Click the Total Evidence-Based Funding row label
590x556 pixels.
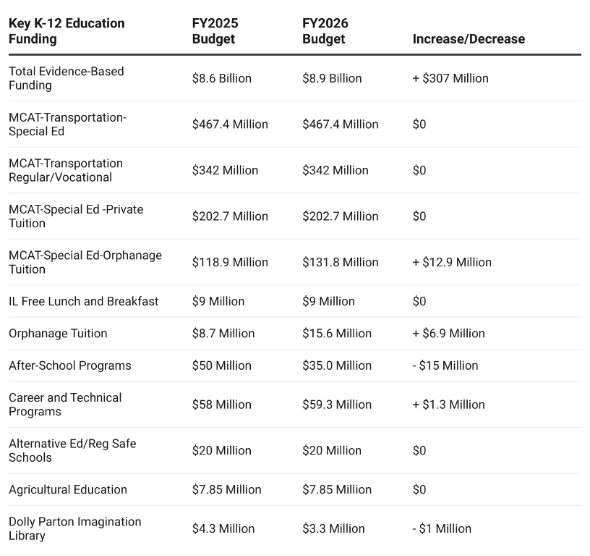[66, 78]
